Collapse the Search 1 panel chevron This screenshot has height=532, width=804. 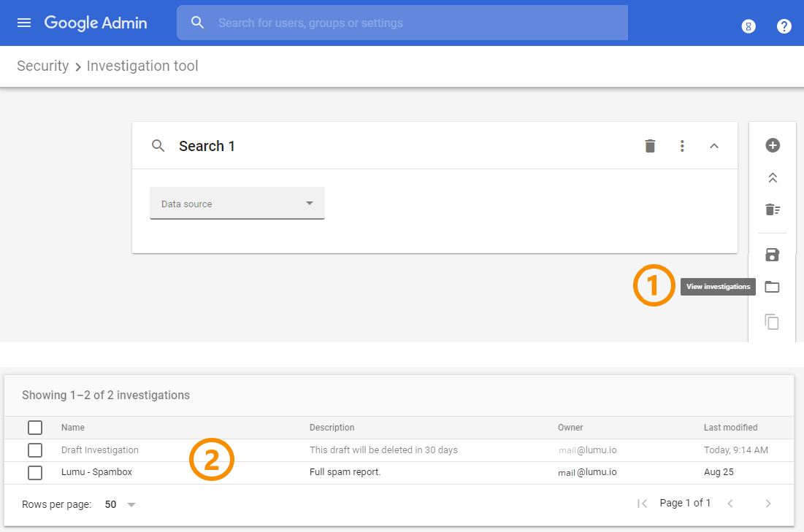click(714, 146)
